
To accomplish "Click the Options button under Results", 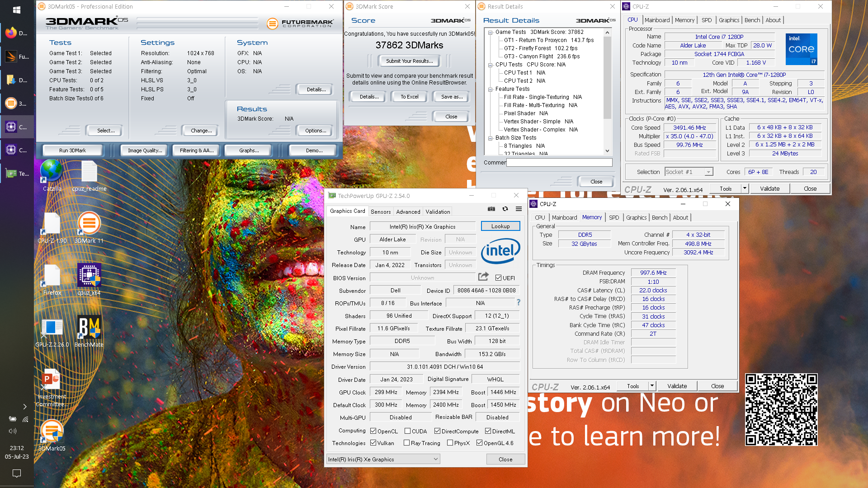I will click(x=316, y=131).
